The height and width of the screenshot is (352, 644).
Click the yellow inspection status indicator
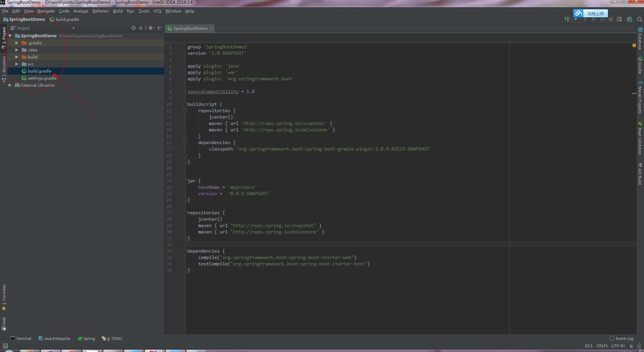tap(634, 45)
